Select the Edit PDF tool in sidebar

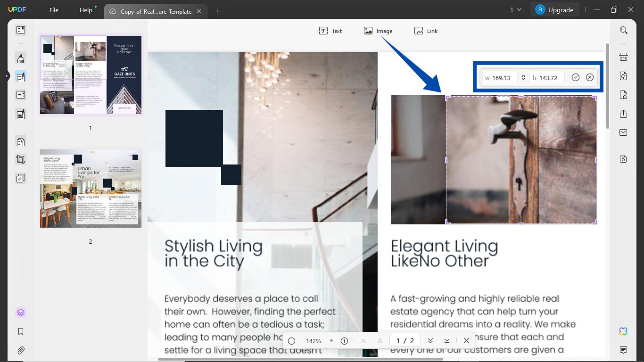(x=20, y=76)
